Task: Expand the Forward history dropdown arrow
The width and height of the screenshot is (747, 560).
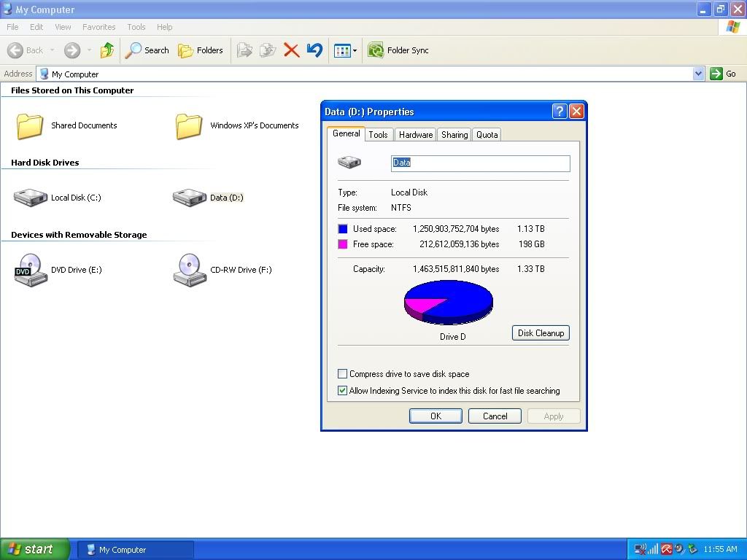Action: tap(89, 50)
